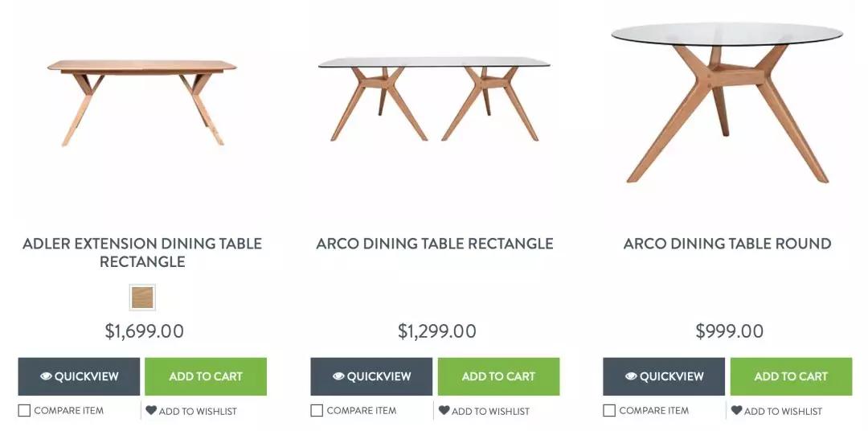Image resolution: width=868 pixels, height=431 pixels.
Task: Click heart icon for Adler Extension table
Action: (x=151, y=410)
